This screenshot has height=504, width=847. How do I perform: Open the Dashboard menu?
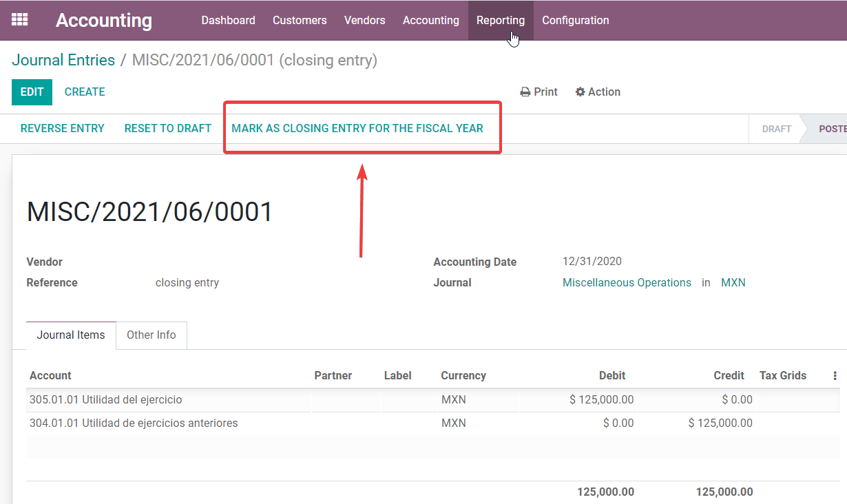(x=228, y=21)
